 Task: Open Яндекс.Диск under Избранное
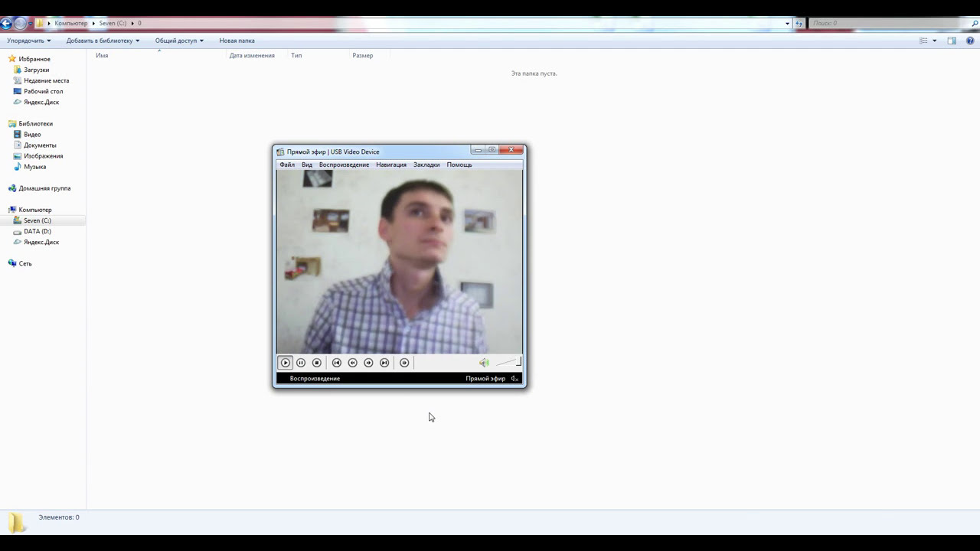pos(41,102)
